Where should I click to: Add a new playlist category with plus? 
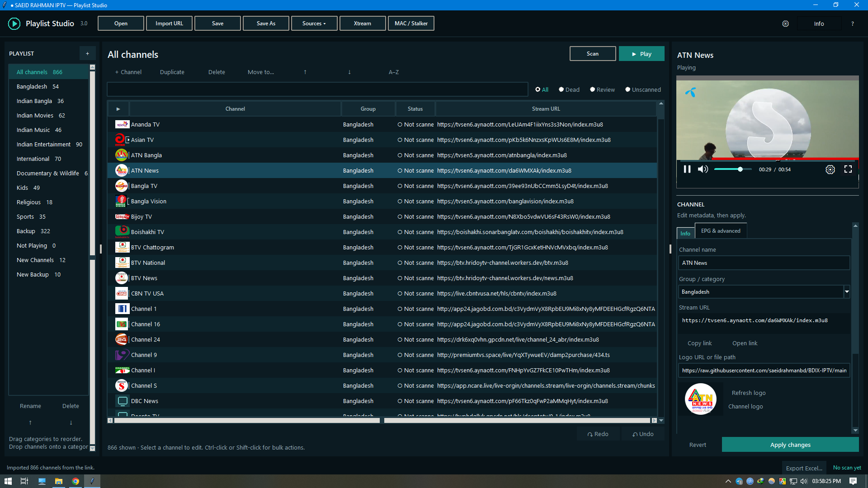(x=88, y=53)
